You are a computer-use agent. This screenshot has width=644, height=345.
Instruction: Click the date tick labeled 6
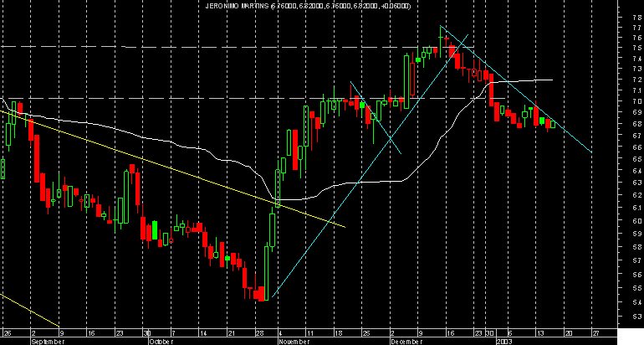point(510,333)
